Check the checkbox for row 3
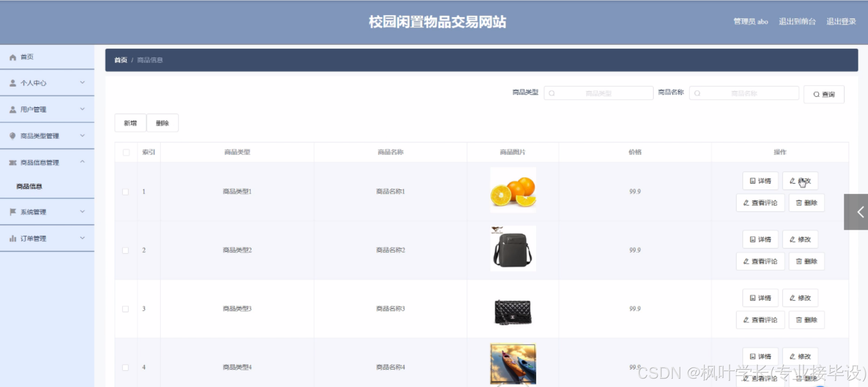Screen dimensions: 868x387 (125, 309)
